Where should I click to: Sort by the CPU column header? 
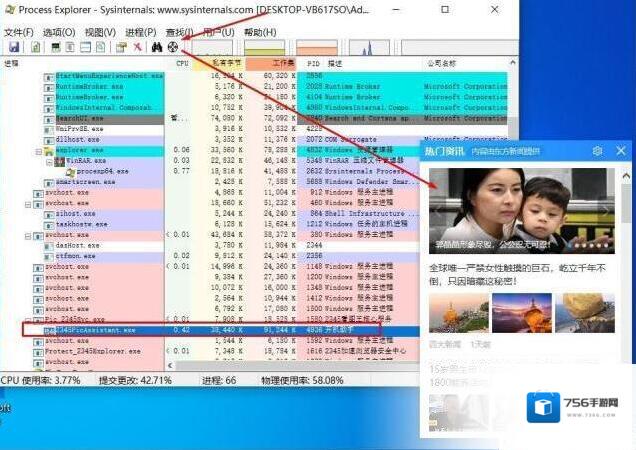click(182, 63)
